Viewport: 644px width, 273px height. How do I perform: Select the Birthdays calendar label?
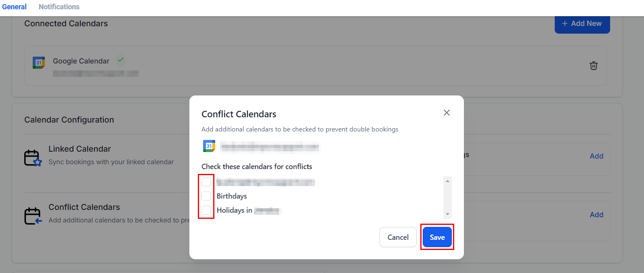(232, 196)
